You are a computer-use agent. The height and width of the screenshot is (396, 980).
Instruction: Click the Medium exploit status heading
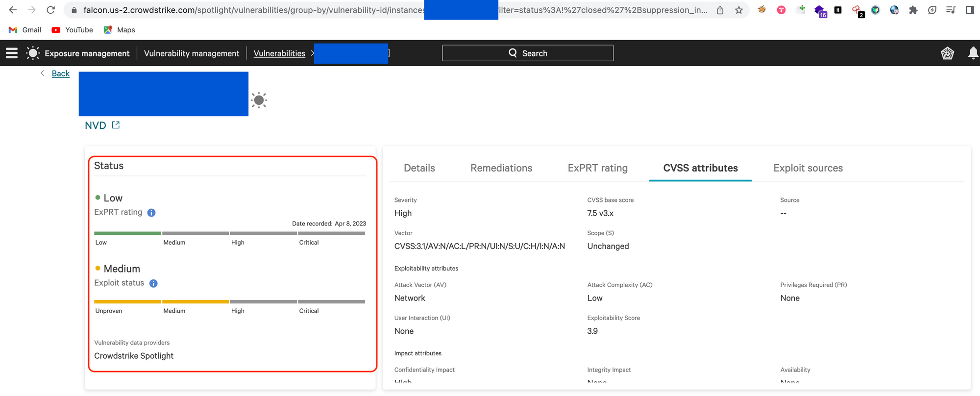tap(122, 269)
